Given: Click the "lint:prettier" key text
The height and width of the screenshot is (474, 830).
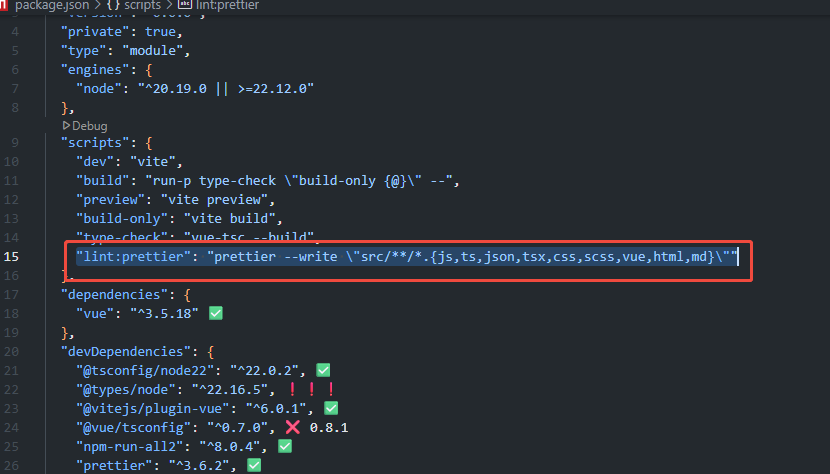Looking at the screenshot, I should (133, 257).
